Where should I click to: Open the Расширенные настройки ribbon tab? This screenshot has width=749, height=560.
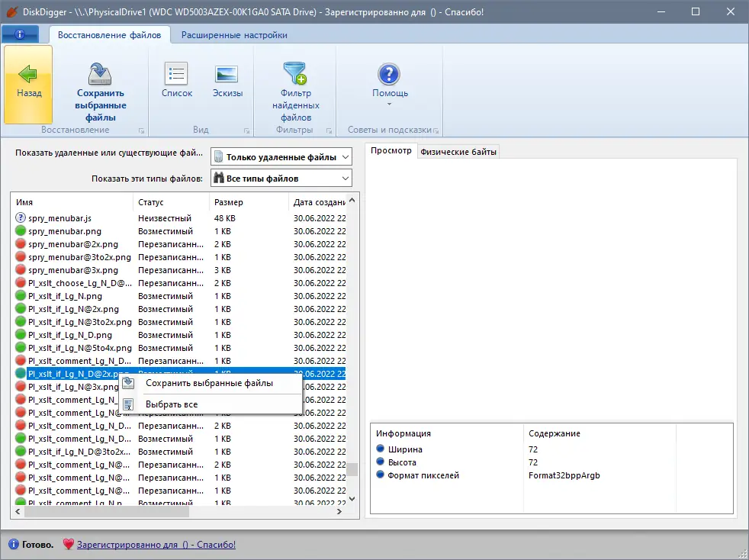click(x=233, y=35)
